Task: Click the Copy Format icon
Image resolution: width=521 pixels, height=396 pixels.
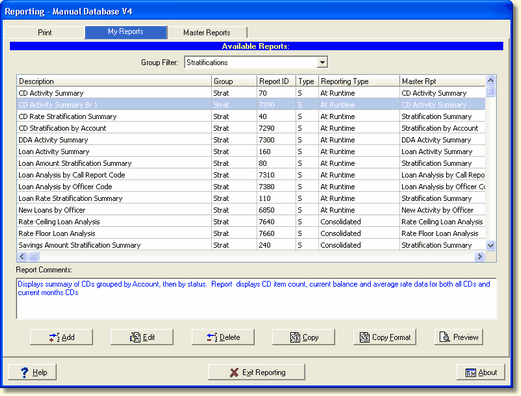Action: 364,337
